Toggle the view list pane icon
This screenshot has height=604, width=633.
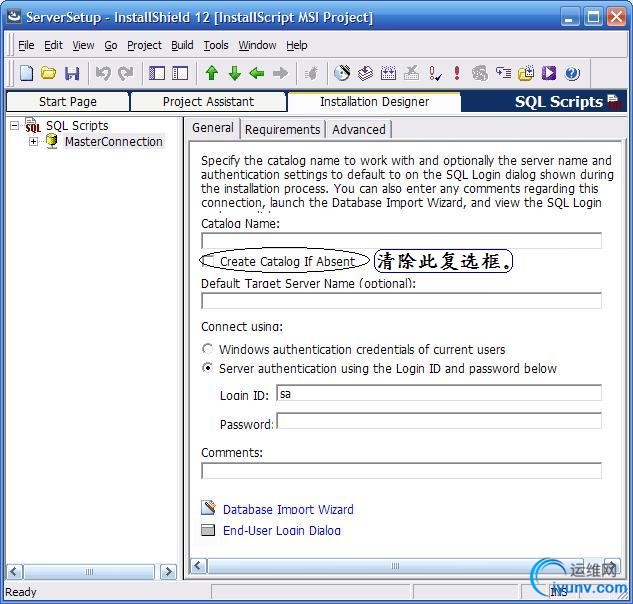[157, 73]
